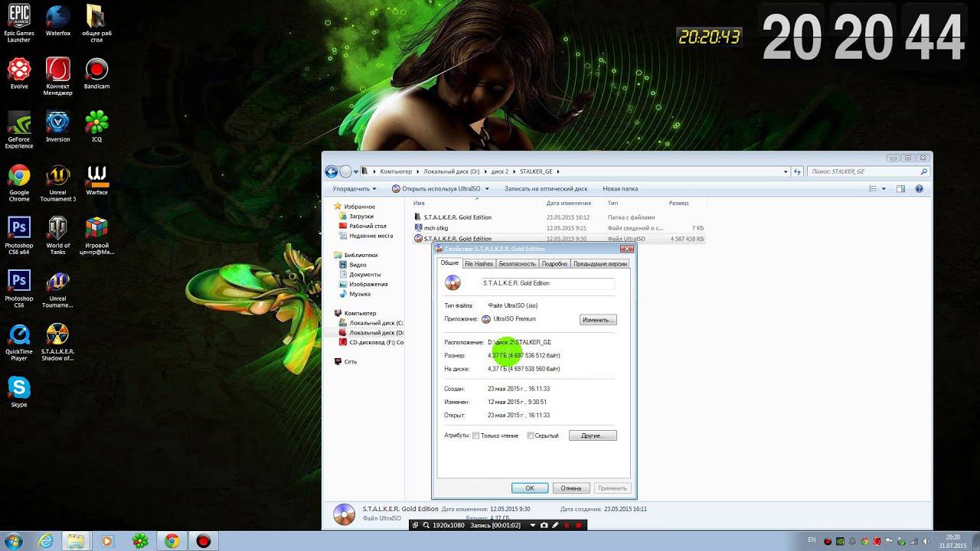Select the Inversion game desktop icon
The height and width of the screenshot is (551, 980).
(x=57, y=127)
